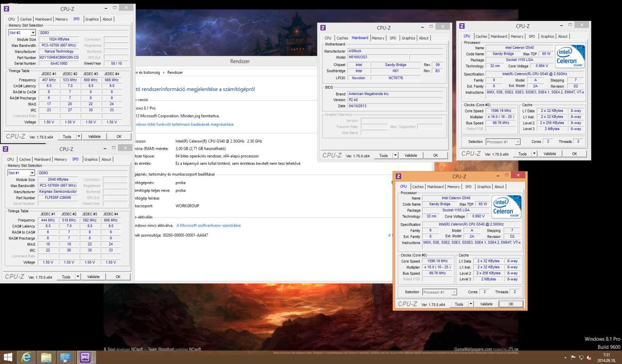Open the Action Center flag icon in tray

tap(574, 357)
